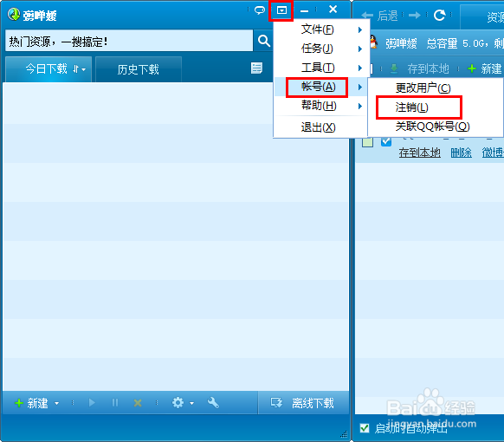Image resolution: width=504 pixels, height=442 pixels.
Task: Click the speech bubble feedback icon
Action: click(260, 10)
